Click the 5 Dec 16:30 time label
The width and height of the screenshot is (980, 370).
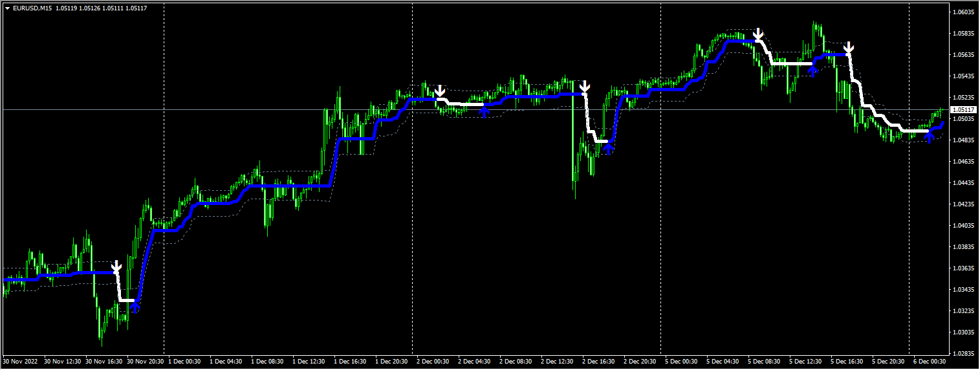tap(847, 362)
